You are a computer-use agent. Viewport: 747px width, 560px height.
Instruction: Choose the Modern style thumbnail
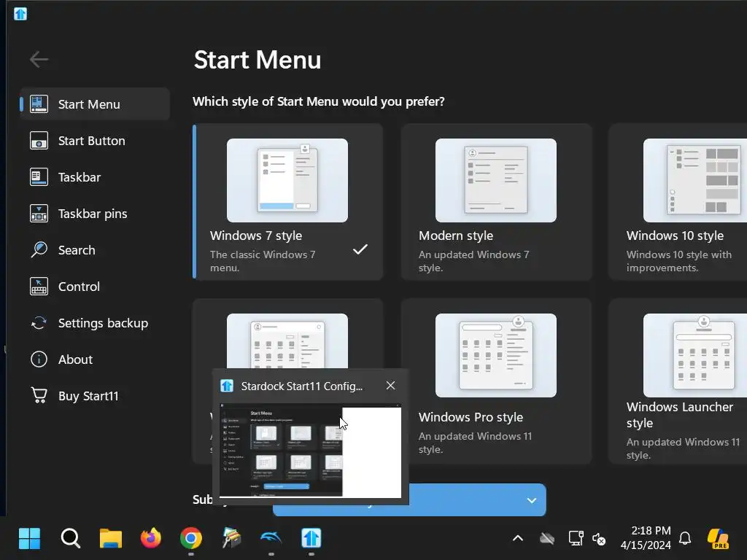point(495,180)
